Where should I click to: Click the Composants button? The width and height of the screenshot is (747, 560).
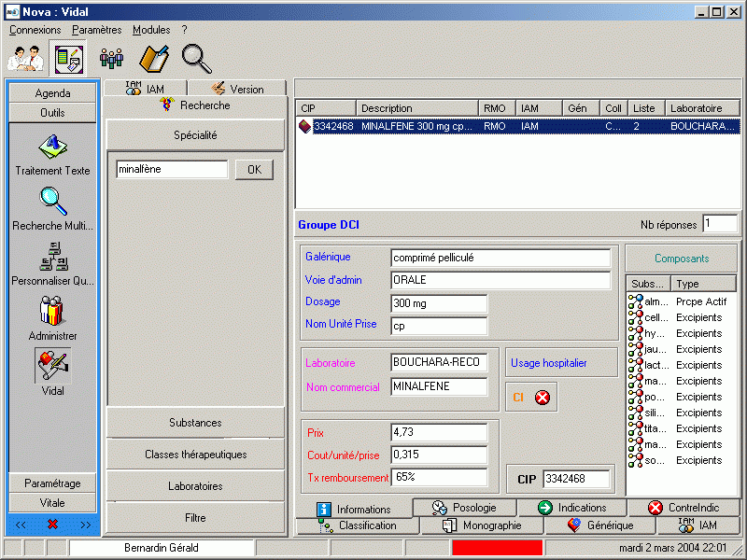coord(681,259)
